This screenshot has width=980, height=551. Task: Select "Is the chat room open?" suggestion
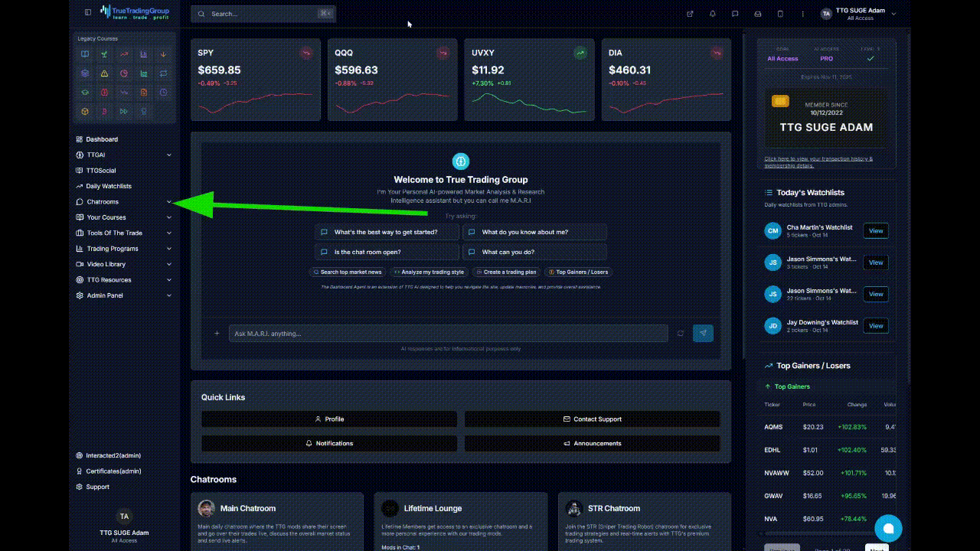click(387, 252)
